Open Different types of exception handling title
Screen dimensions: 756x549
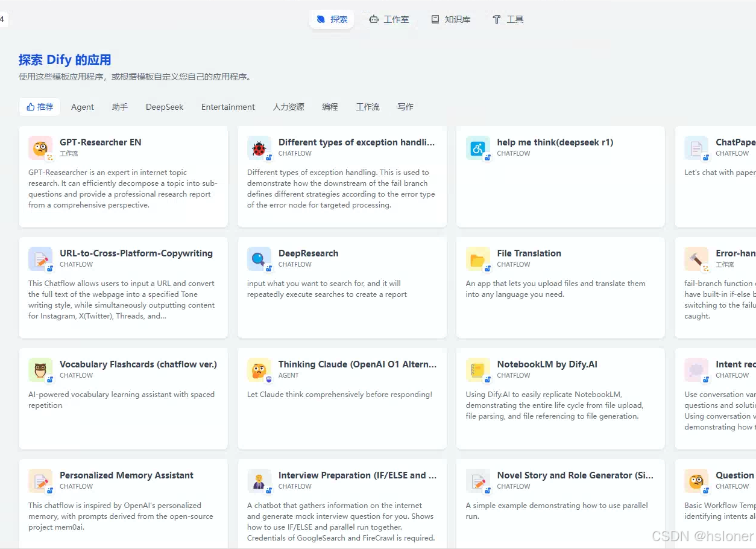point(356,142)
